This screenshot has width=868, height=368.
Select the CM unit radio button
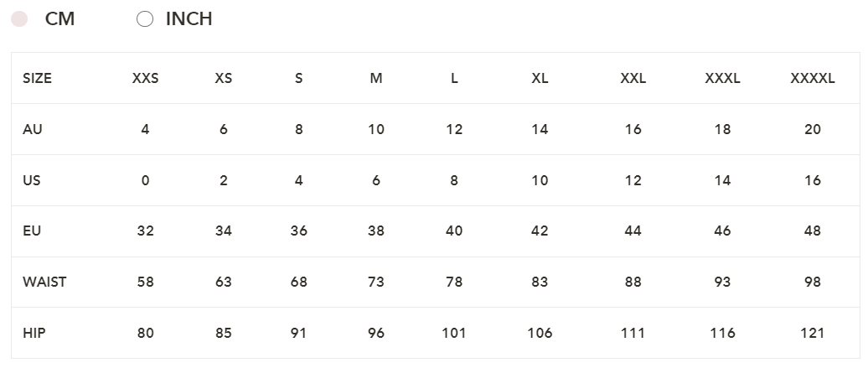click(x=19, y=19)
